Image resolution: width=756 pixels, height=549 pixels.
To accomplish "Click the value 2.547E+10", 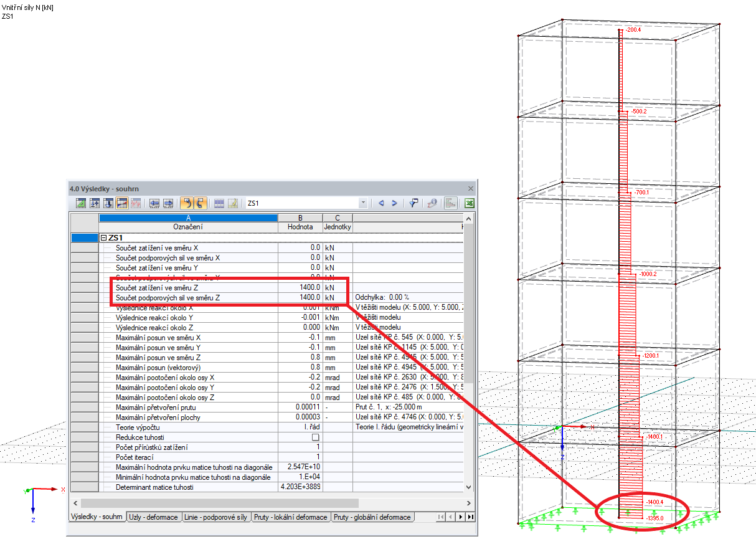I will [304, 467].
